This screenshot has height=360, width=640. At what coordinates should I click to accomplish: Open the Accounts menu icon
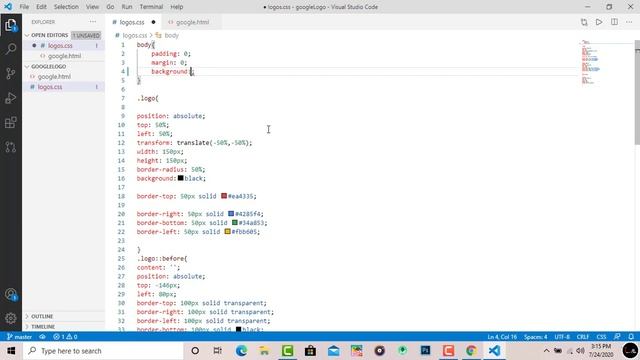point(11,294)
